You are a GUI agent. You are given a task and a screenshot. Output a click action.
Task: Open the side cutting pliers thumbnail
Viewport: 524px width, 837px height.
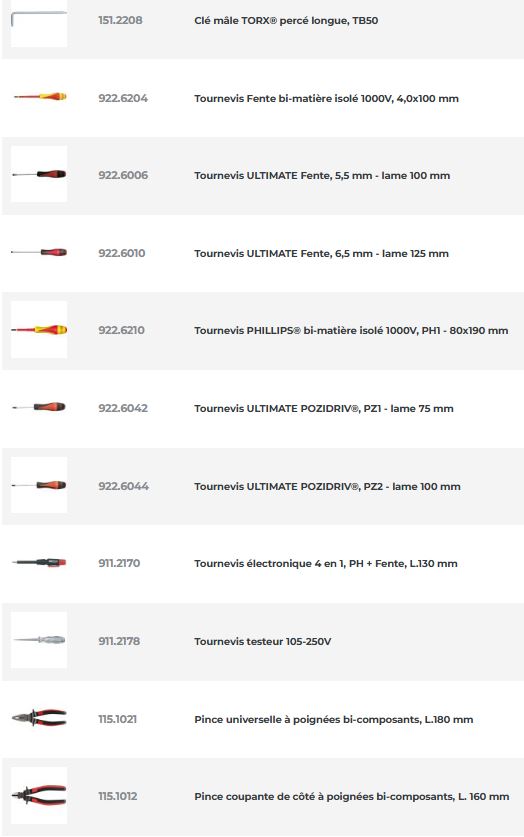point(39,795)
